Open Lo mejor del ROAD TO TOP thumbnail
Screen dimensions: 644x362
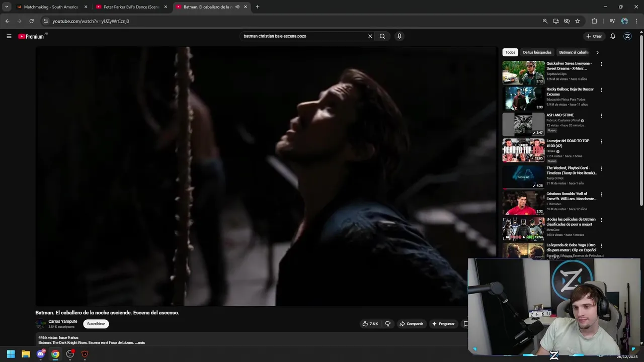tap(523, 150)
